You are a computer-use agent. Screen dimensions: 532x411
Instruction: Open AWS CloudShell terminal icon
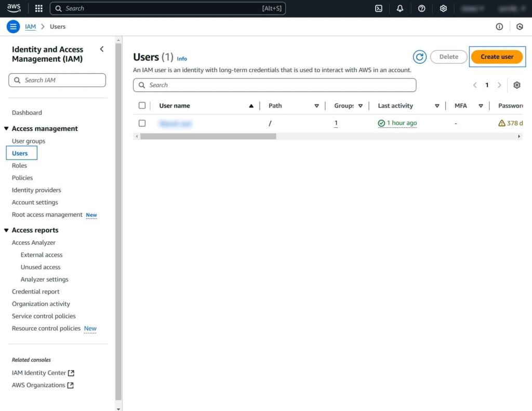point(379,8)
